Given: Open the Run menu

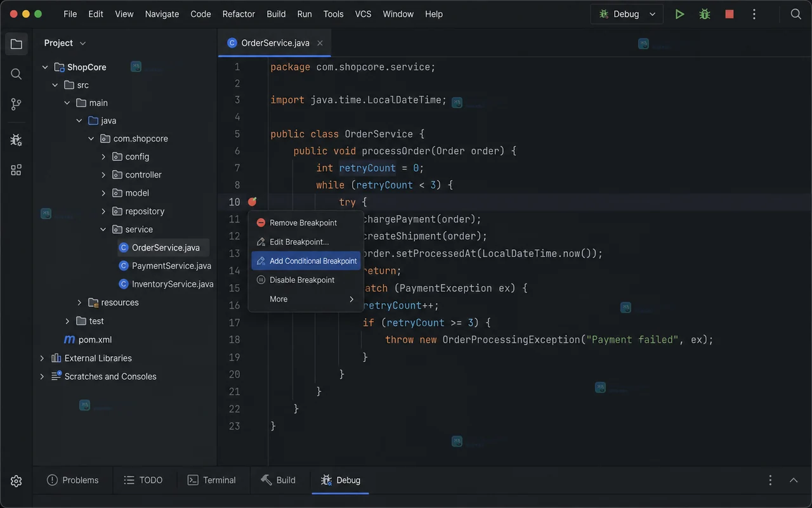Looking at the screenshot, I should (304, 14).
